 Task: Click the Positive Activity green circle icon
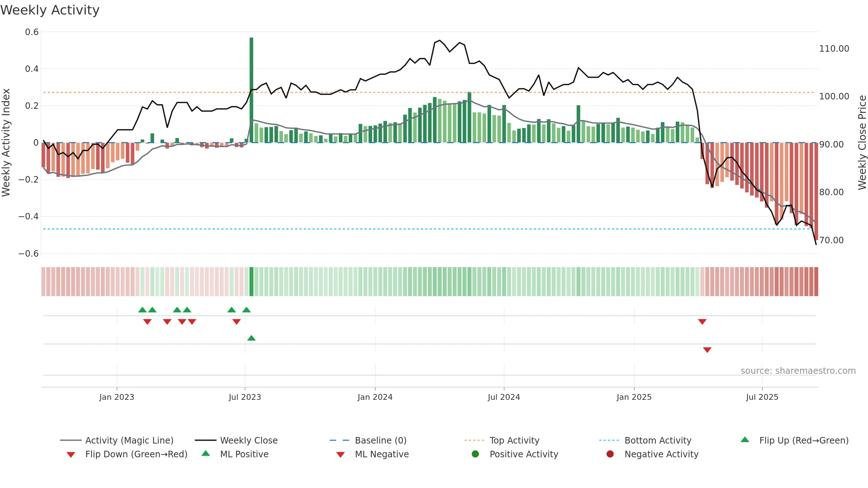pyautogui.click(x=475, y=454)
